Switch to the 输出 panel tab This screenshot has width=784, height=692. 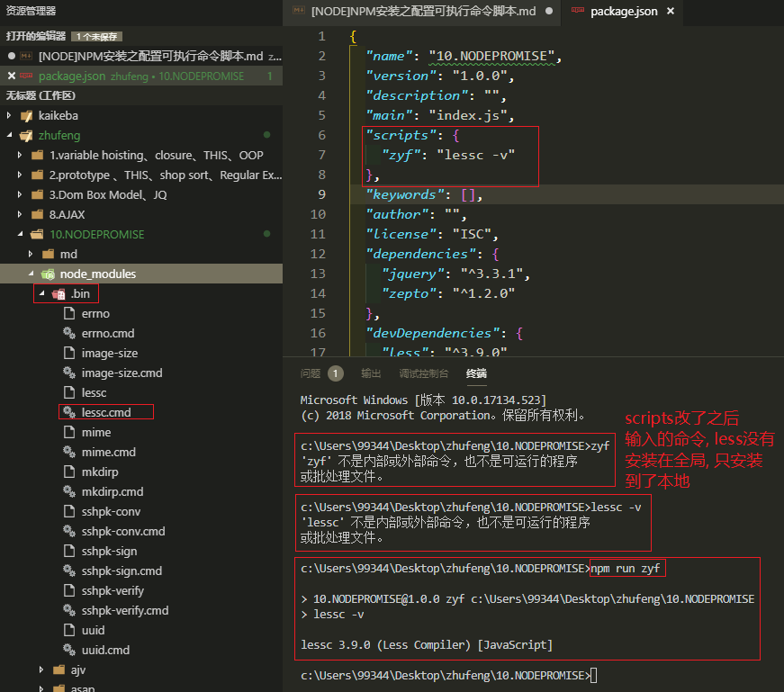click(x=371, y=373)
